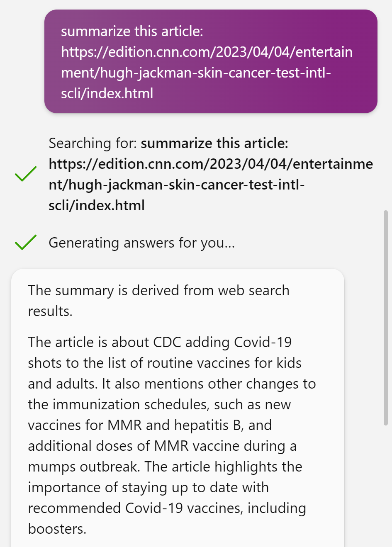The height and width of the screenshot is (547, 392).
Task: Click bold 'summarize this article:' in search status
Action: 214,143
